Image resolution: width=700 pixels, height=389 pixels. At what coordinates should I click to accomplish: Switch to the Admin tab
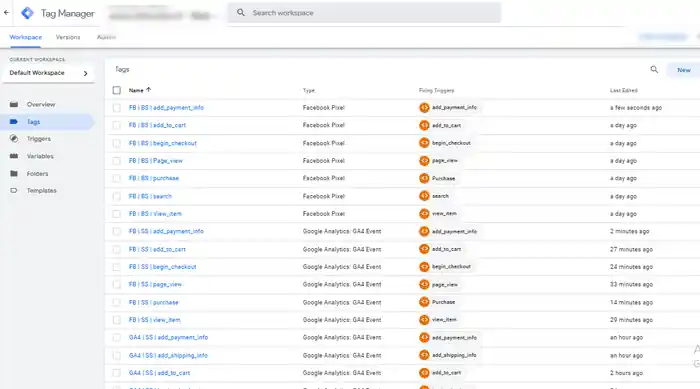(106, 37)
